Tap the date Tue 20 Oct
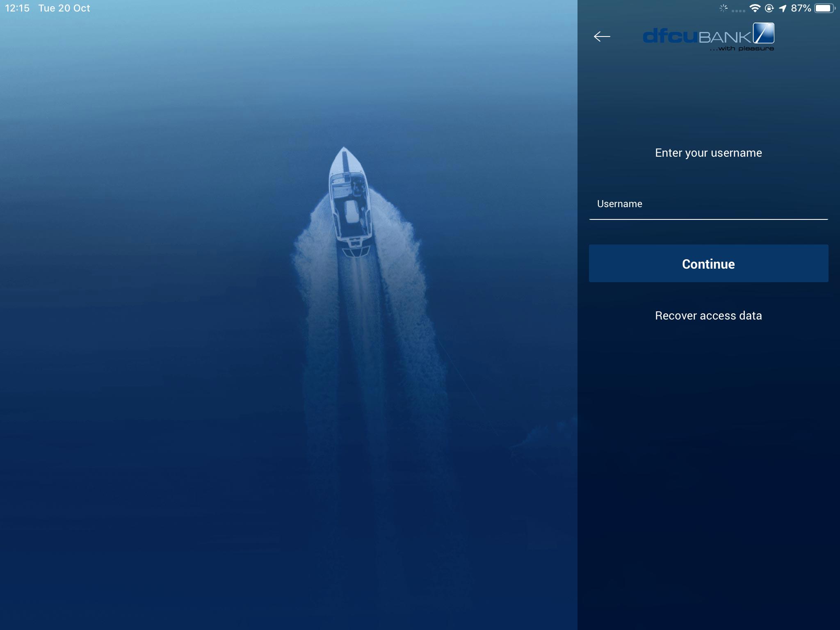Viewport: 840px width, 630px height. 64,8
